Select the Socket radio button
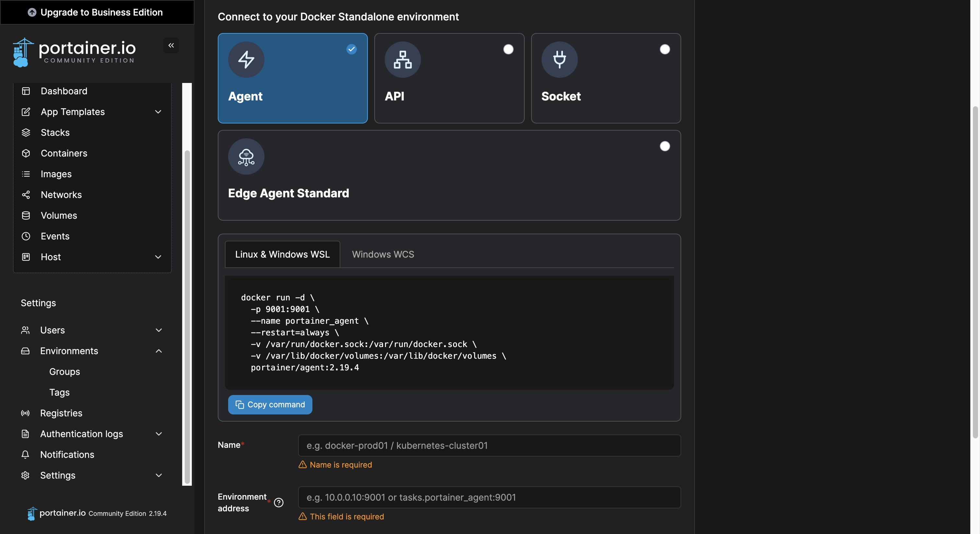 (x=665, y=49)
